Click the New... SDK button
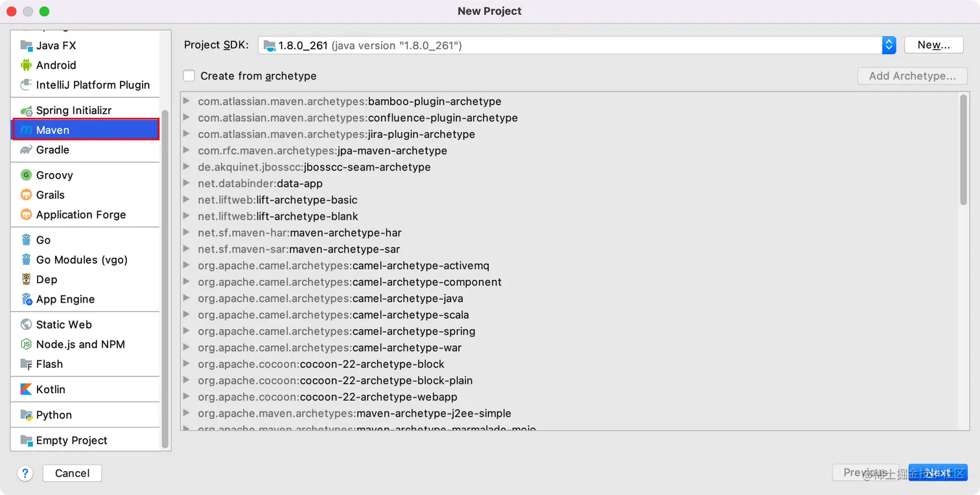This screenshot has width=980, height=495. 933,45
